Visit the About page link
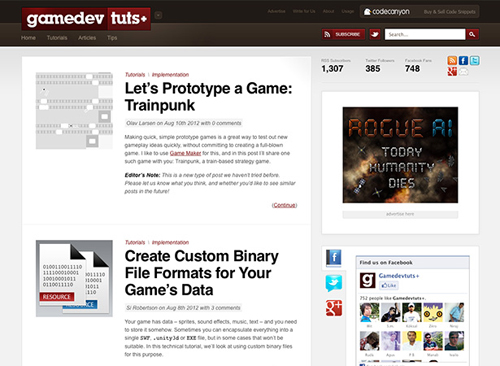This screenshot has width=500, height=366. (328, 11)
